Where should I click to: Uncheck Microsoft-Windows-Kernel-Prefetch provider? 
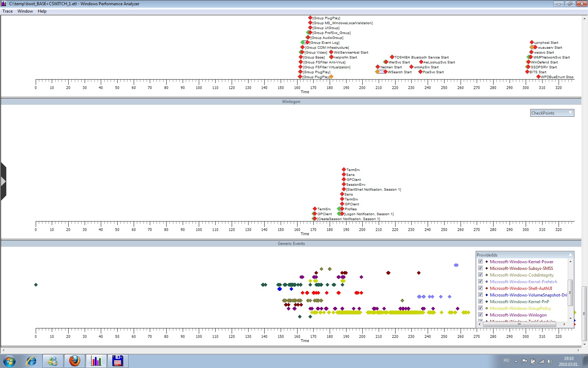(x=480, y=281)
